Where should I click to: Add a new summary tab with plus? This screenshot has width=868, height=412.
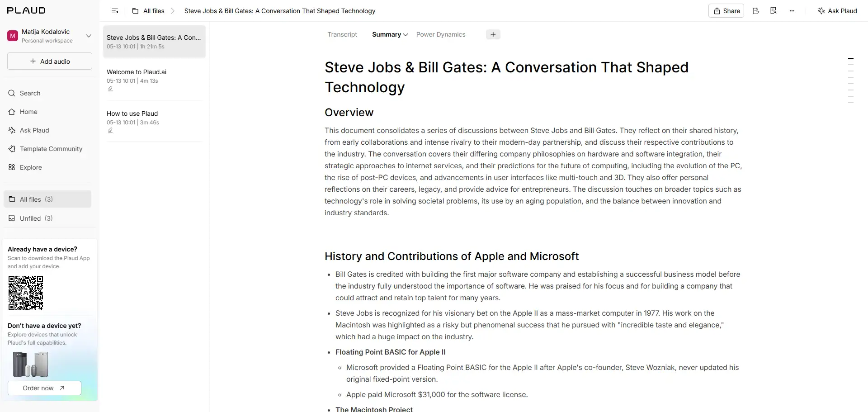[493, 34]
